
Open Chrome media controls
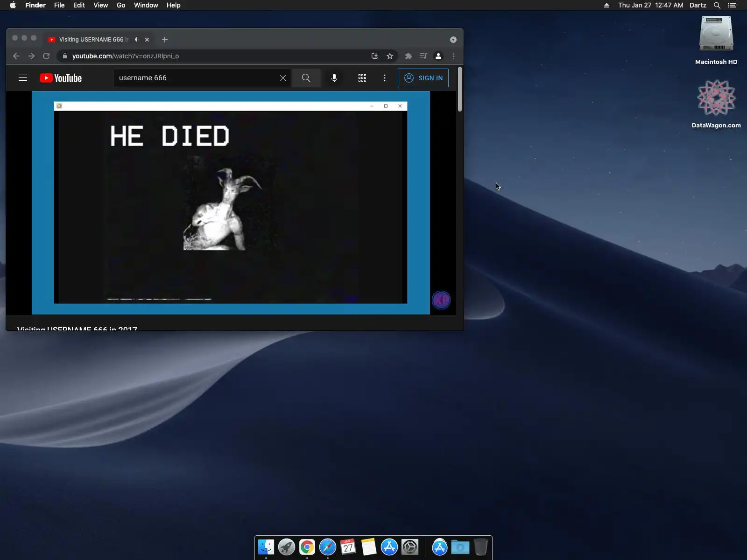(423, 56)
